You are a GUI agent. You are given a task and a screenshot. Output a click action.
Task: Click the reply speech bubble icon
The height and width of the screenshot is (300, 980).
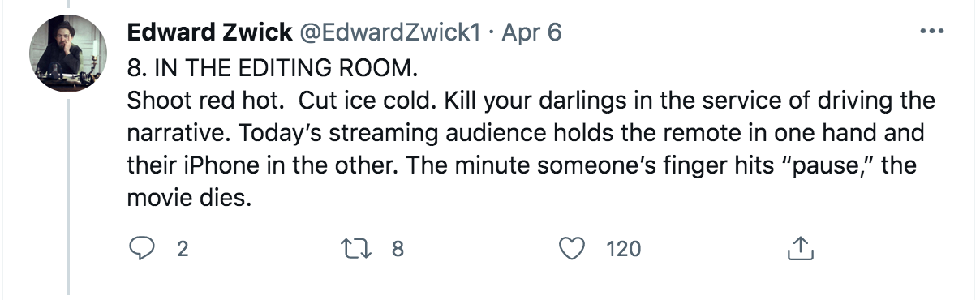tap(144, 249)
